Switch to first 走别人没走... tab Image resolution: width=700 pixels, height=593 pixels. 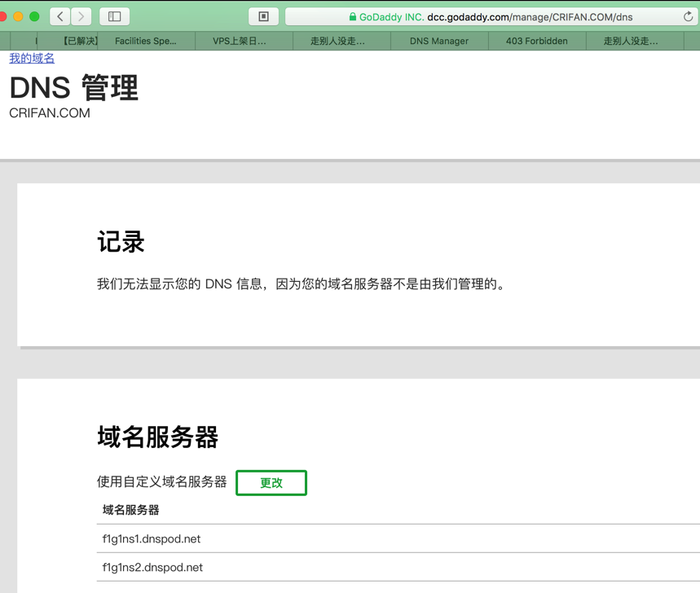341,41
